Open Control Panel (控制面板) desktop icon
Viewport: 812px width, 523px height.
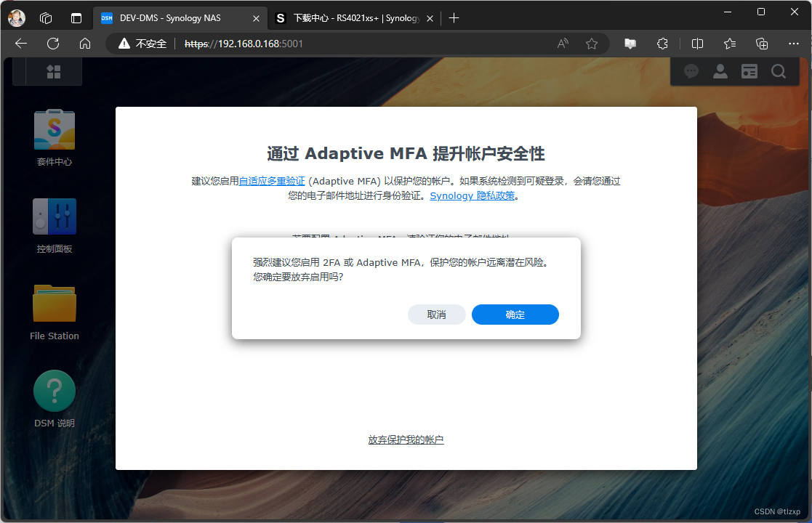click(55, 225)
